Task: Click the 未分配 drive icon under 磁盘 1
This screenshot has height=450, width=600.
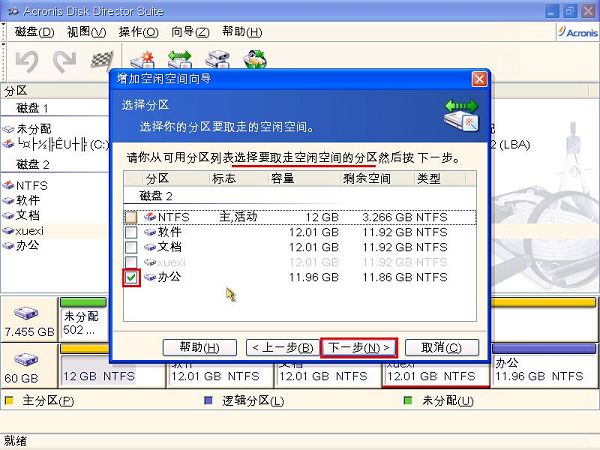Action: coord(8,129)
